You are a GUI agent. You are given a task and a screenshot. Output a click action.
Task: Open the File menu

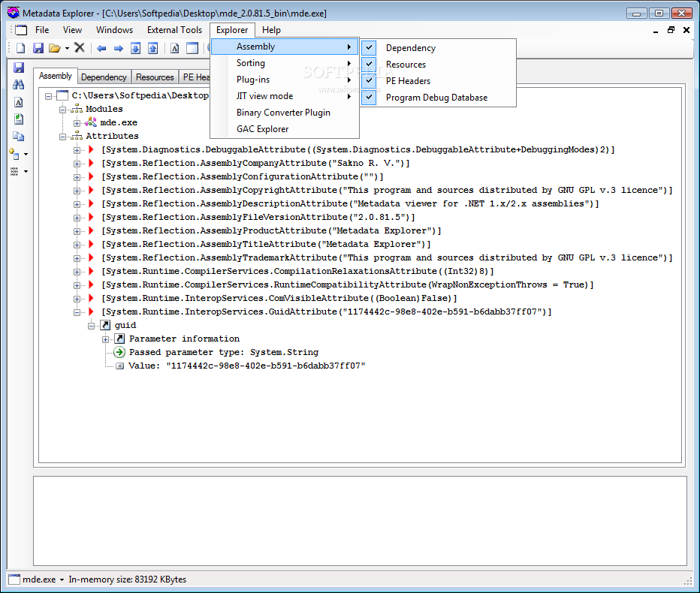tap(42, 30)
